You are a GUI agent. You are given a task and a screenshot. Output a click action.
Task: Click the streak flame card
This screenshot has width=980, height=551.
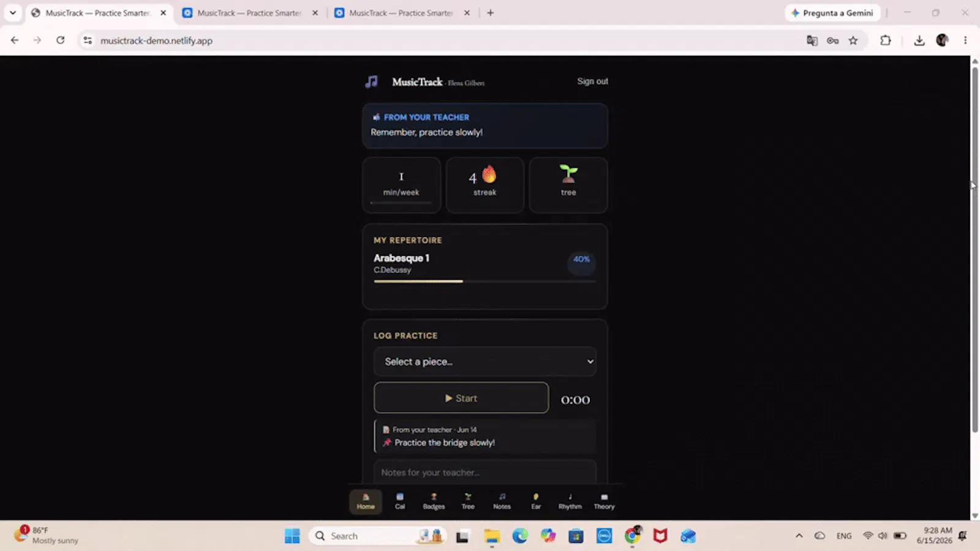[485, 185]
